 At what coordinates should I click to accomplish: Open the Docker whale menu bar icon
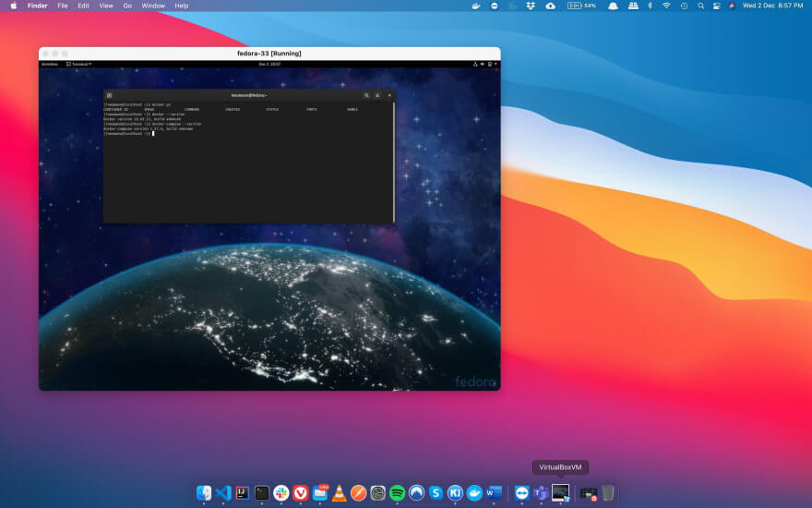click(476, 6)
